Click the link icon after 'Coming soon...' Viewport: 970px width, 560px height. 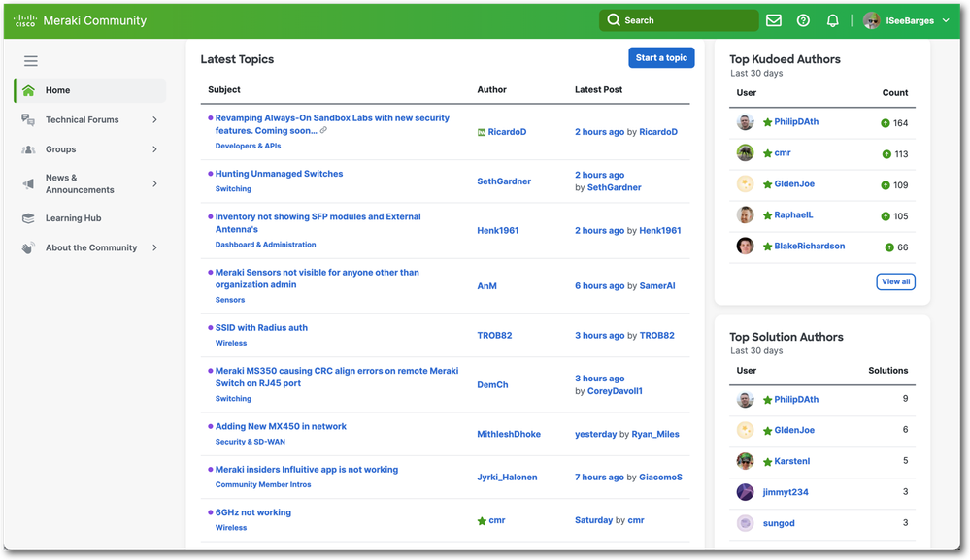coord(323,130)
